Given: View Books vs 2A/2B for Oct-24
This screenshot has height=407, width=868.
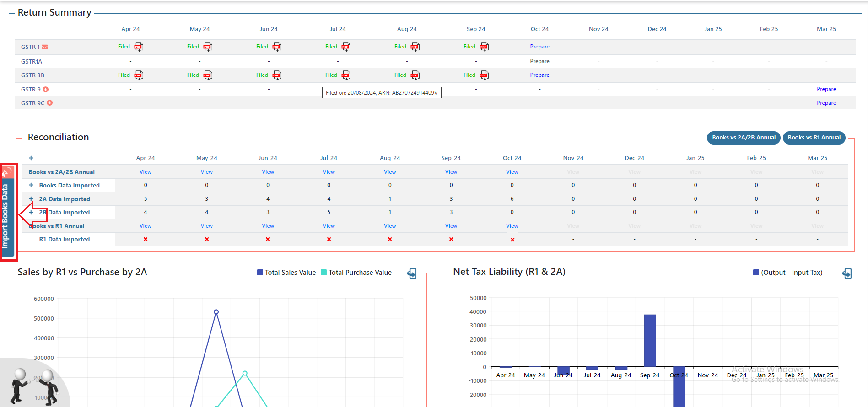Looking at the screenshot, I should coord(512,172).
